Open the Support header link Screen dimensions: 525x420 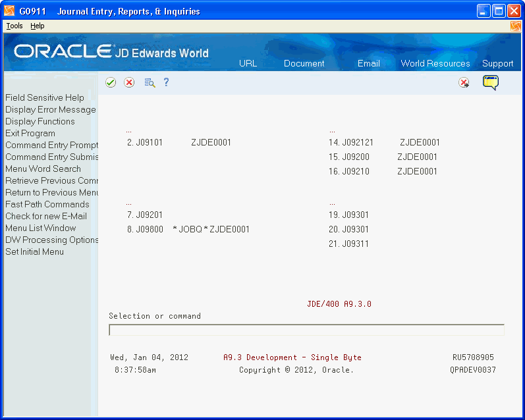(x=497, y=64)
